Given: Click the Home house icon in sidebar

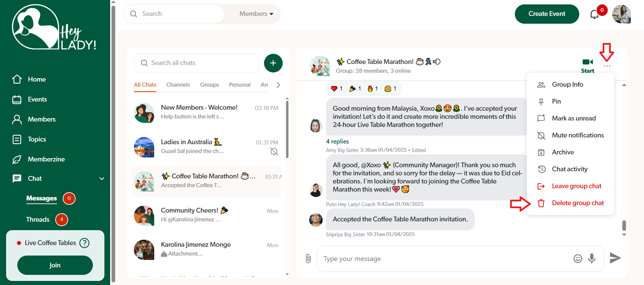Looking at the screenshot, I should (x=17, y=79).
